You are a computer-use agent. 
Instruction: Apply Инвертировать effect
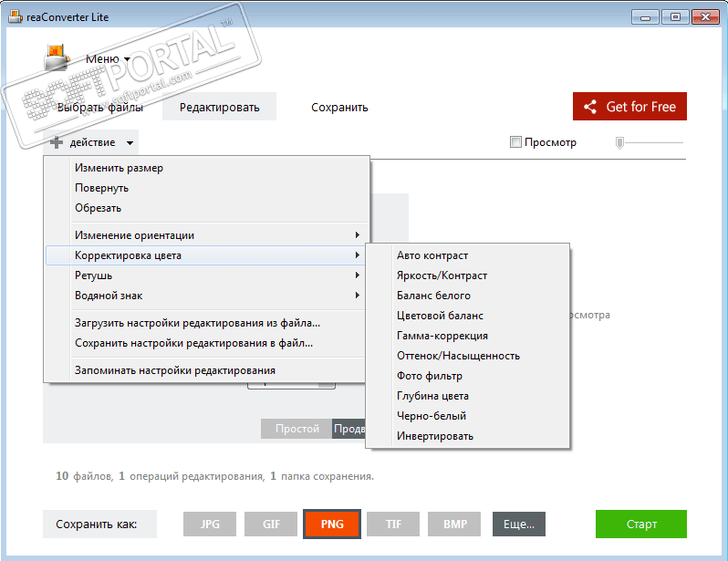pyautogui.click(x=467, y=436)
